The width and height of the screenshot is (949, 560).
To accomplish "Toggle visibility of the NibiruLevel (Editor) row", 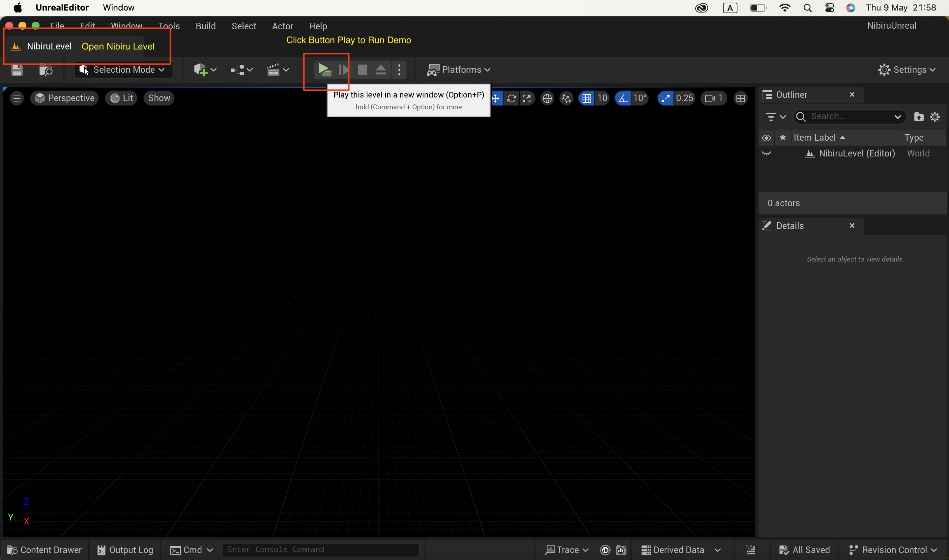I will 766,153.
